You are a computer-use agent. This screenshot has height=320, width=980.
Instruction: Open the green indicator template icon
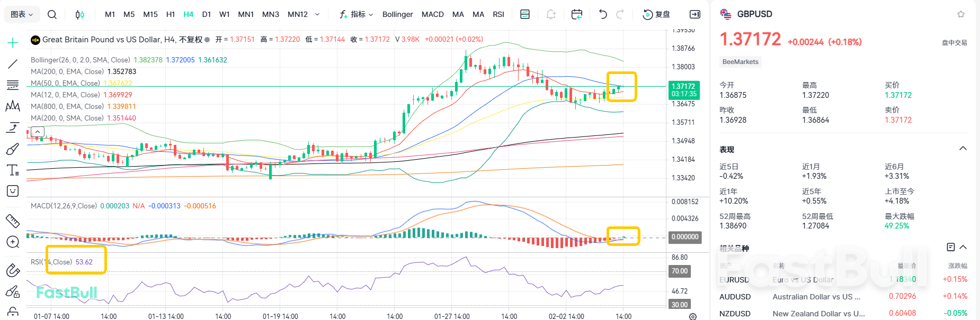[x=525, y=14]
